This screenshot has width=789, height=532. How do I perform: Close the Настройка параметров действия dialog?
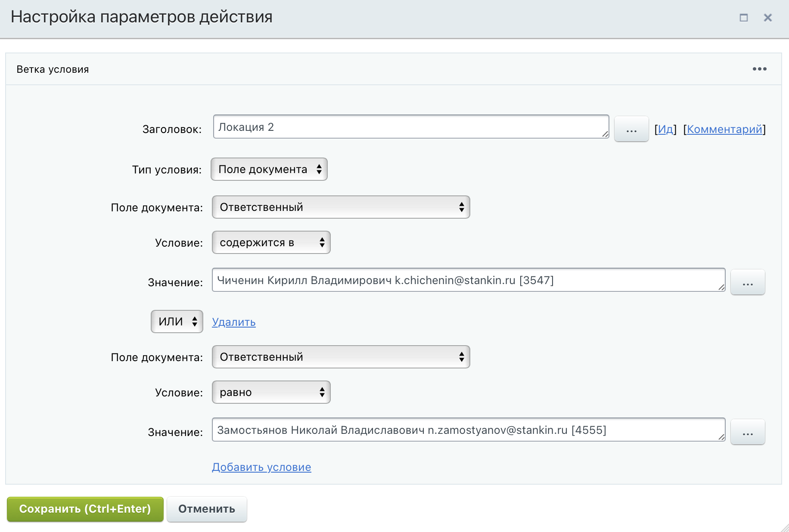click(767, 18)
